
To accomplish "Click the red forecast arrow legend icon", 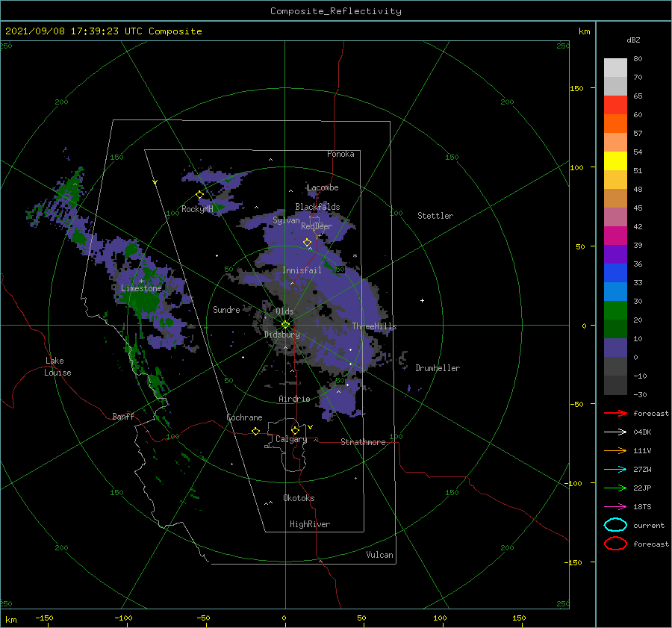I will click(615, 413).
